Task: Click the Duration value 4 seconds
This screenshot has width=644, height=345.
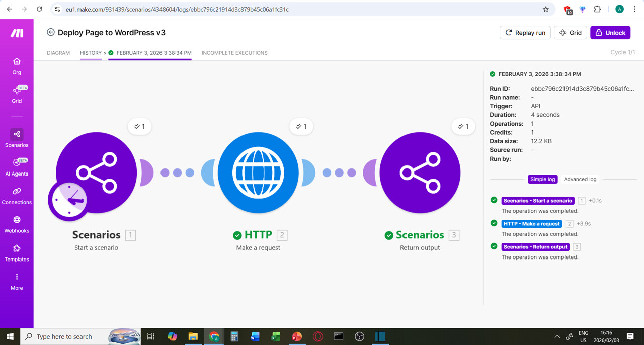Action: point(545,115)
